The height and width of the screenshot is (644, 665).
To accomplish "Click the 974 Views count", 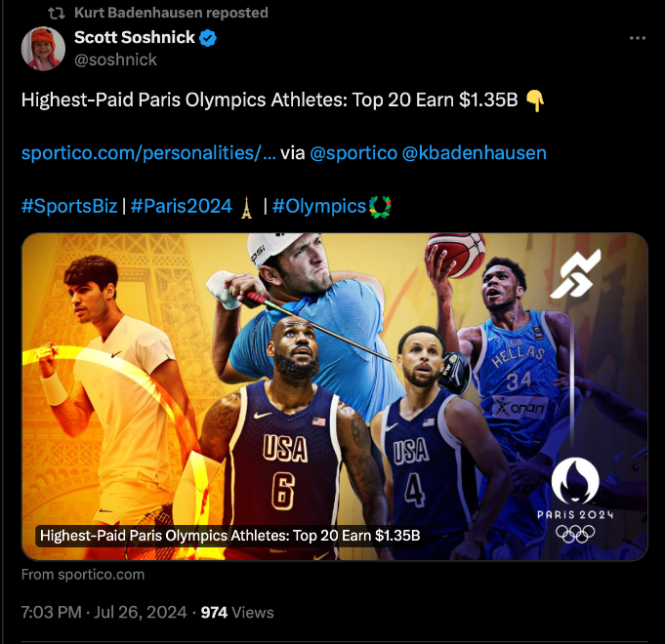I will click(x=236, y=613).
